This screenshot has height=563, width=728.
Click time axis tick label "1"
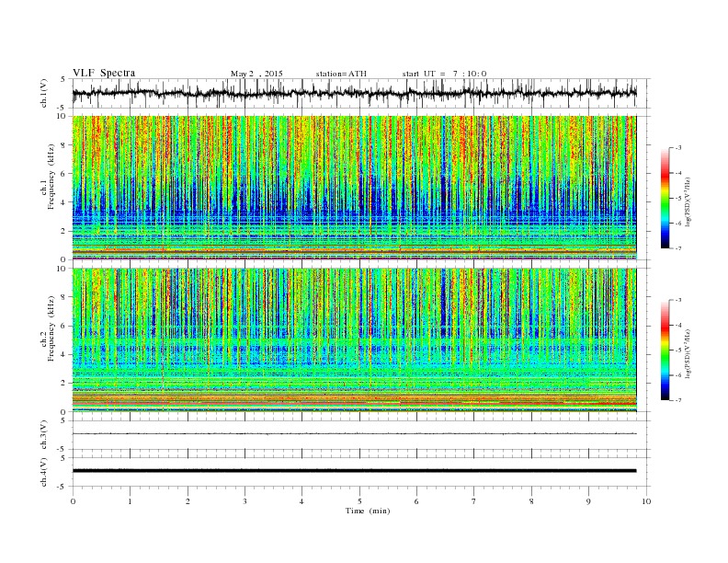[130, 501]
